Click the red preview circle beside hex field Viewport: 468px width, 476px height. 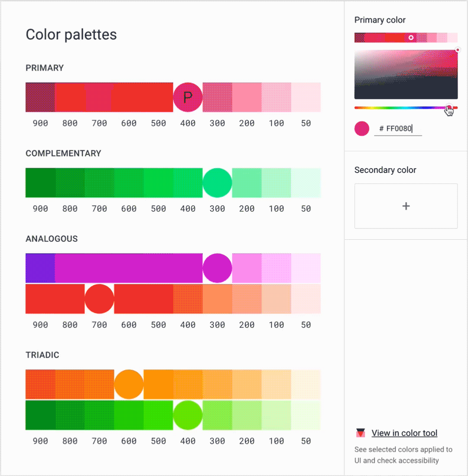tap(362, 128)
